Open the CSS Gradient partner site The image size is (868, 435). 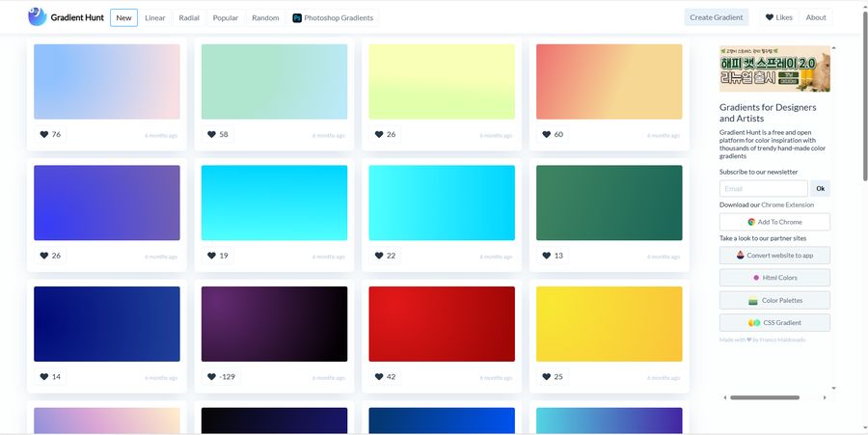click(x=774, y=323)
